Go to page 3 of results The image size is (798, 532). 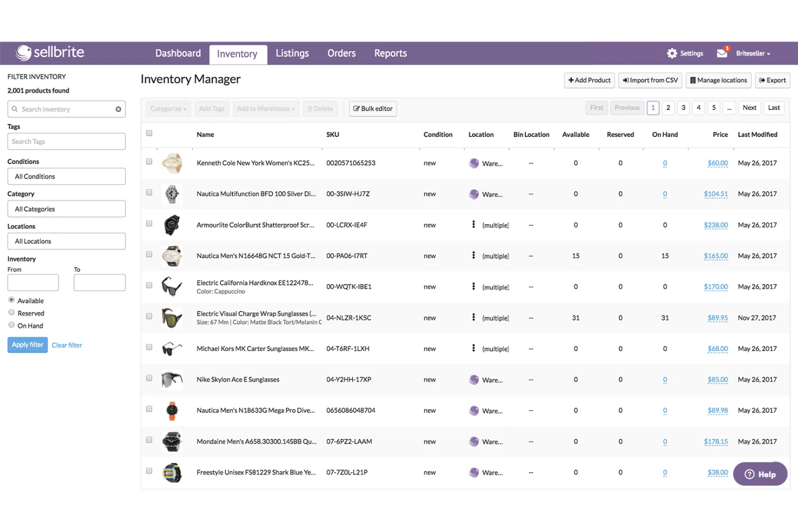(683, 108)
